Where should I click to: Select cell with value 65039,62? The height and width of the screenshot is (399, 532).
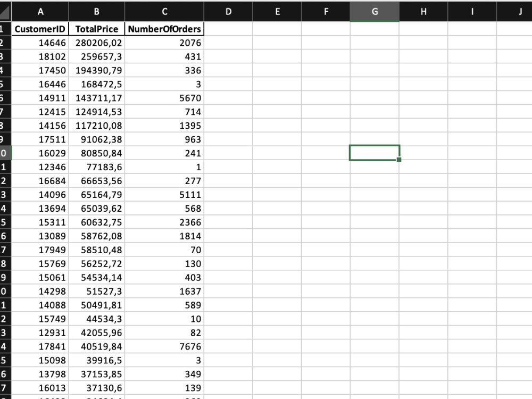click(x=97, y=209)
